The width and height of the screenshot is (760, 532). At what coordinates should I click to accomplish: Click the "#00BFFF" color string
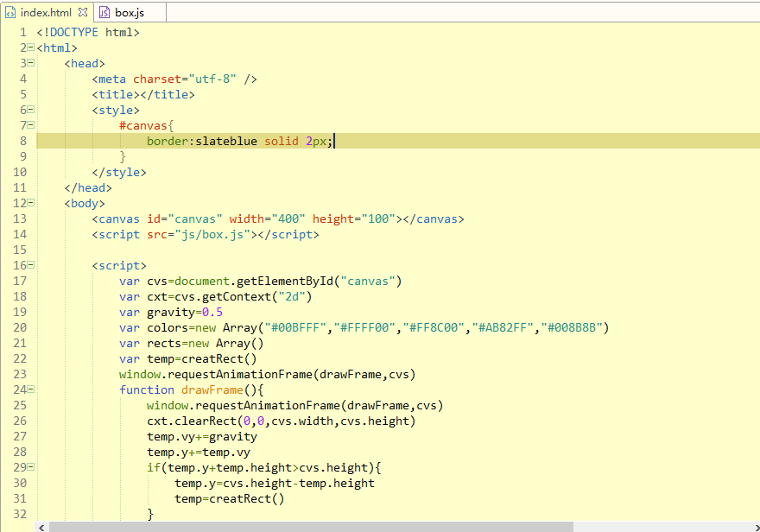tap(295, 327)
